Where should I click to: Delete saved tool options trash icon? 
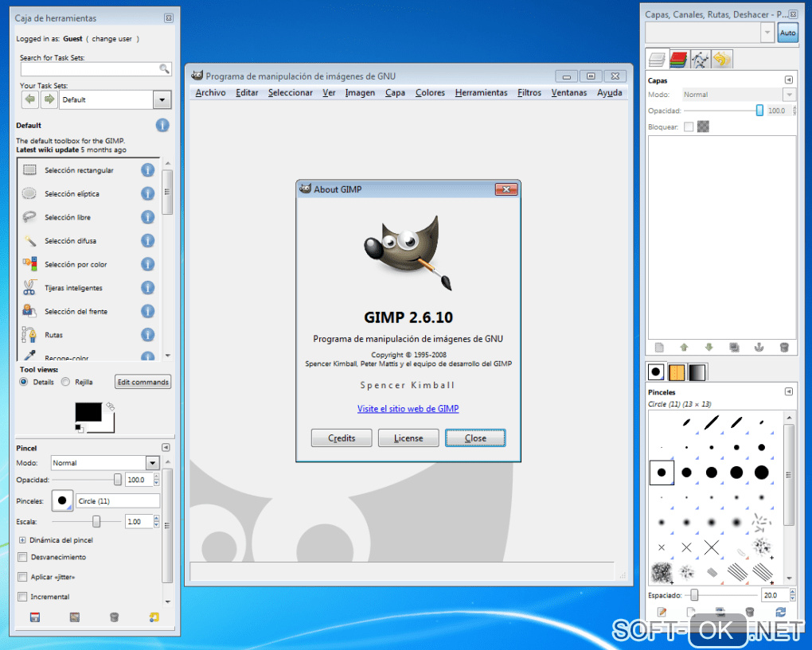[x=115, y=617]
